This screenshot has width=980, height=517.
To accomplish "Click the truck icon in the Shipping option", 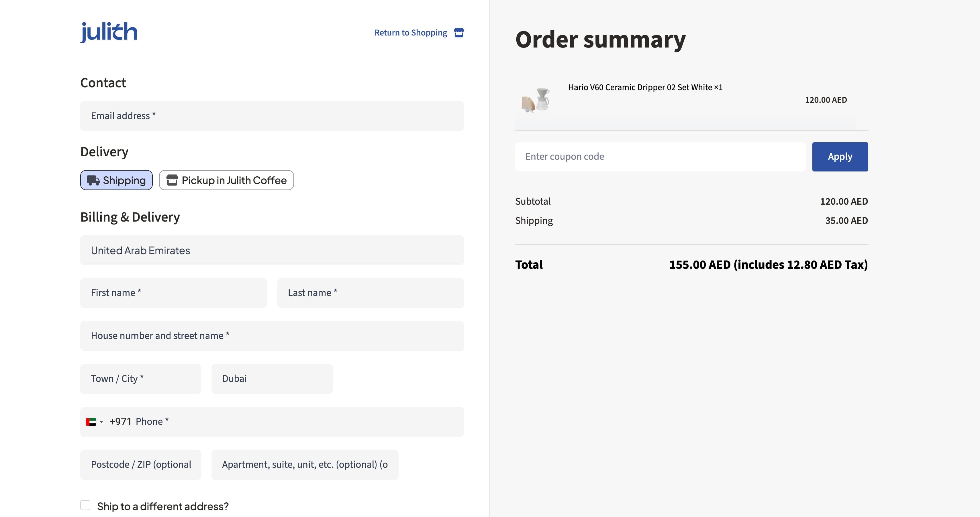I will click(x=93, y=180).
